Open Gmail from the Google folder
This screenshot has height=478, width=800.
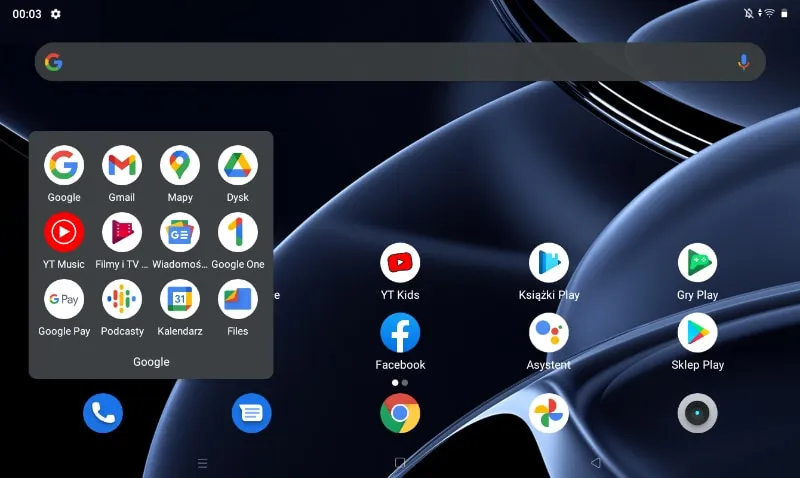[122, 165]
